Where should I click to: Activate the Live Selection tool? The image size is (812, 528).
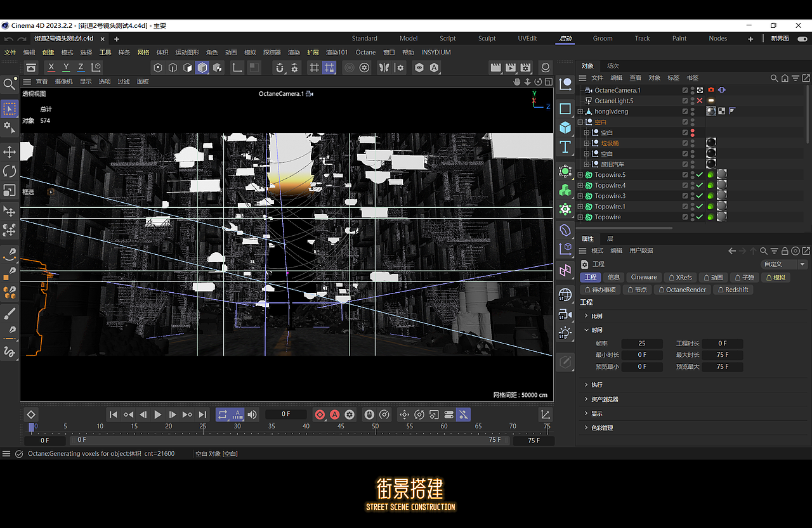coord(9,108)
